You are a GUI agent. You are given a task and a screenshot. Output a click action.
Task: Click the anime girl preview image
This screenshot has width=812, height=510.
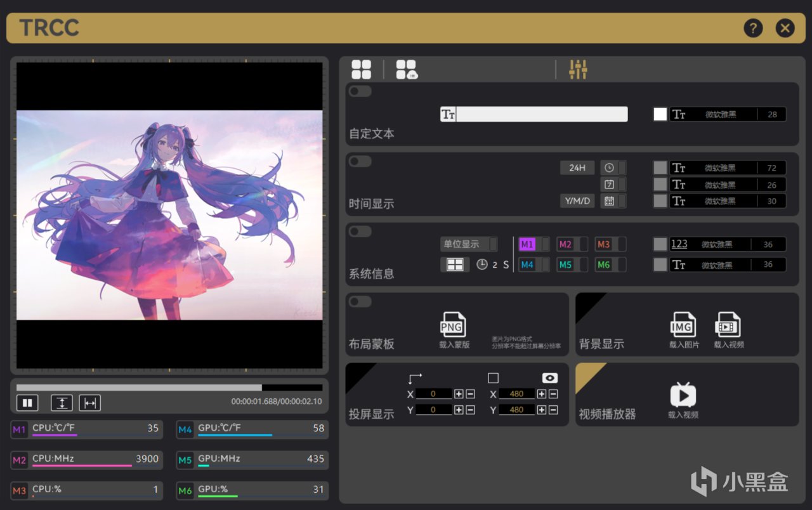[169, 215]
